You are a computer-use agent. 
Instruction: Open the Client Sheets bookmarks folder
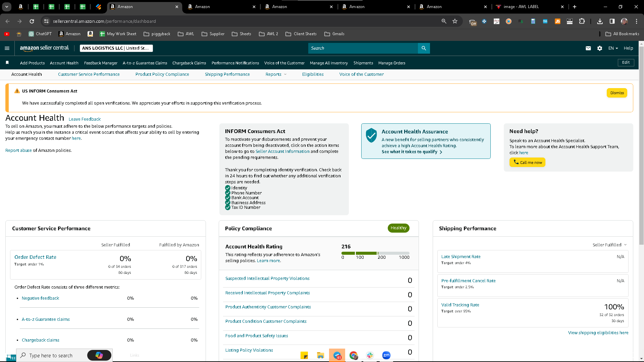(301, 34)
